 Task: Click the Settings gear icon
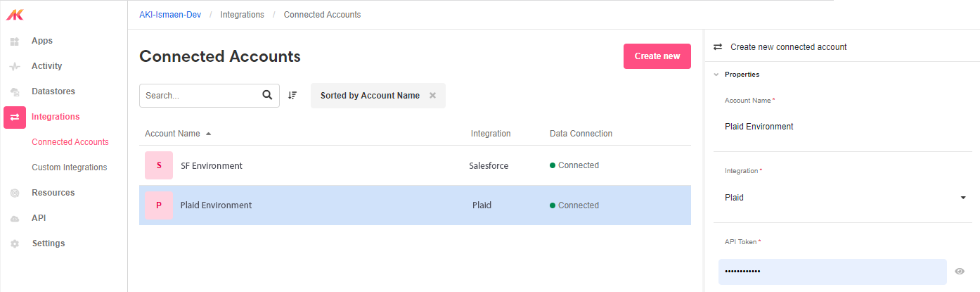tap(14, 244)
